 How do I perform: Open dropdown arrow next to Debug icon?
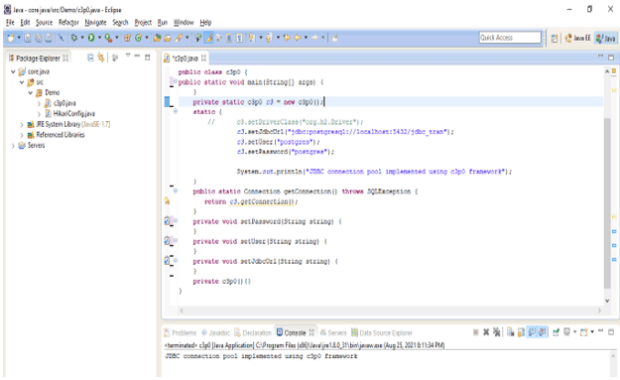pyautogui.click(x=82, y=38)
